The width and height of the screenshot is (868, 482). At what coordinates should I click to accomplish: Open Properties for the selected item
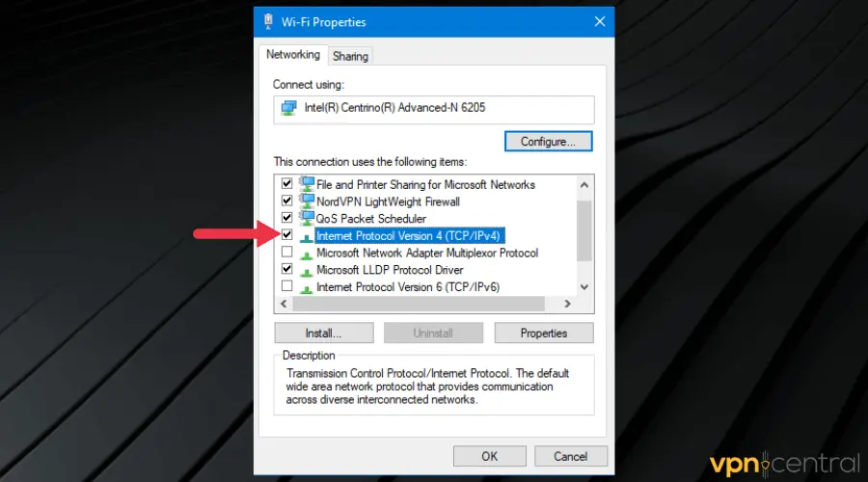(543, 333)
